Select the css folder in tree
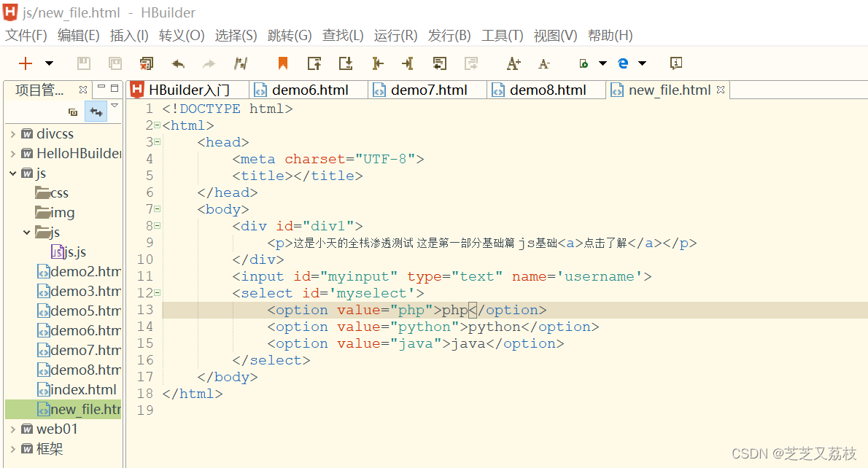 tap(52, 193)
